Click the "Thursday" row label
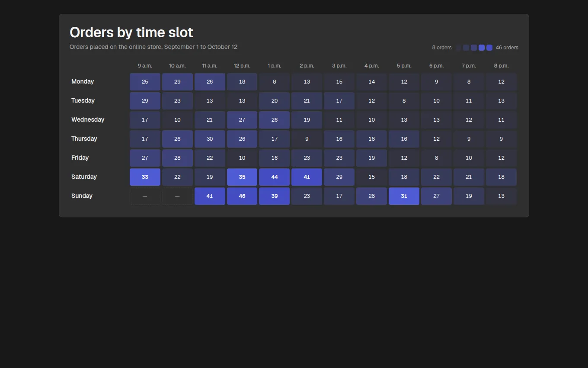The width and height of the screenshot is (588, 368). pos(84,139)
